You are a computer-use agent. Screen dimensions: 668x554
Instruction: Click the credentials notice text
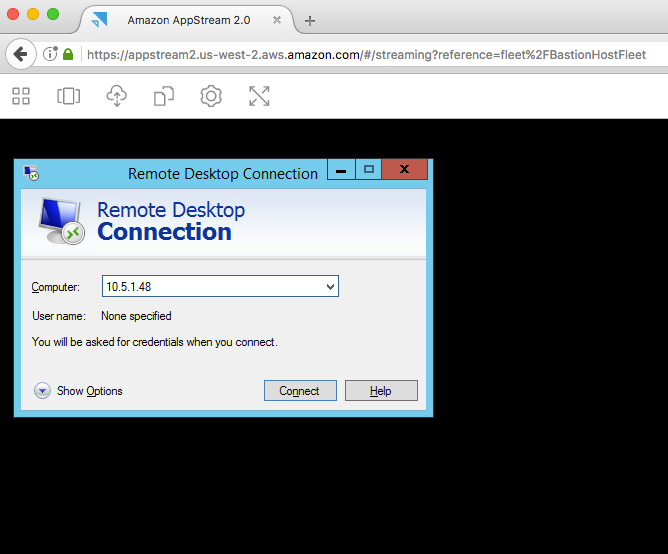point(155,342)
